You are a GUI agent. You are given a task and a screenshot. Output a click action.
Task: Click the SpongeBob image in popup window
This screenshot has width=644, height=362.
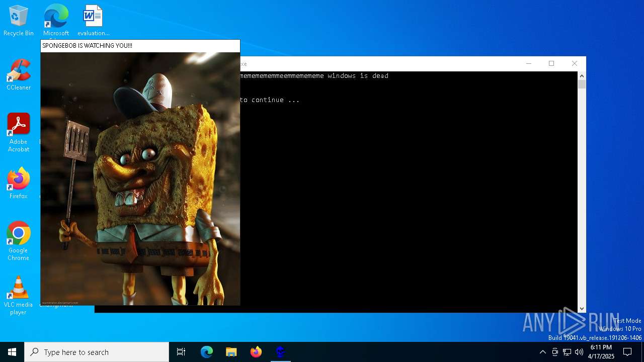[x=140, y=178]
